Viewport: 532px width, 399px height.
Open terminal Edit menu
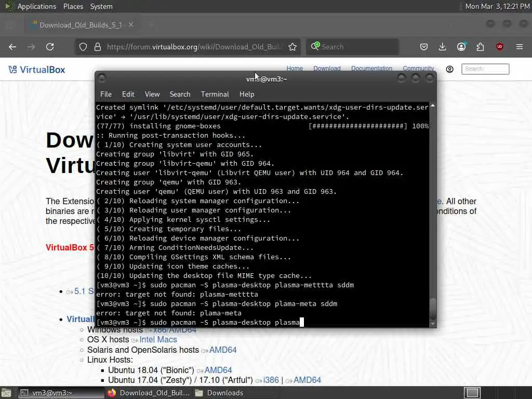click(x=128, y=95)
